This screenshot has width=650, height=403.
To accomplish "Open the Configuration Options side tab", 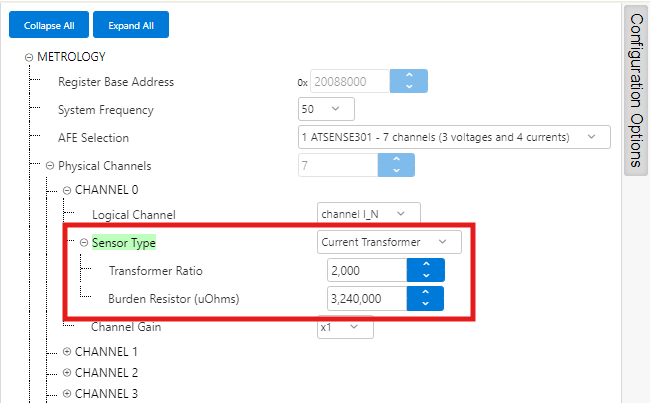I will [635, 90].
